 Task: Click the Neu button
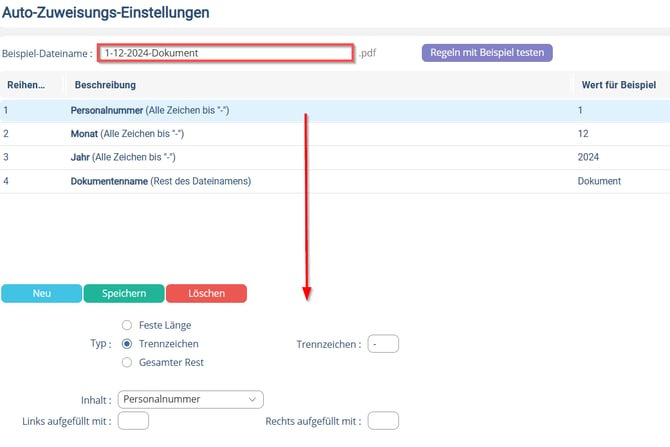coord(41,293)
